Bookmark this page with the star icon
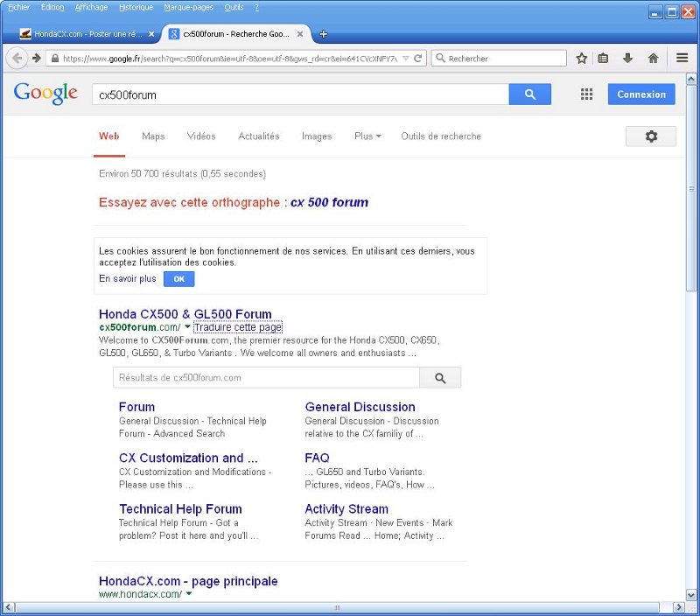700x616 pixels. point(581,58)
